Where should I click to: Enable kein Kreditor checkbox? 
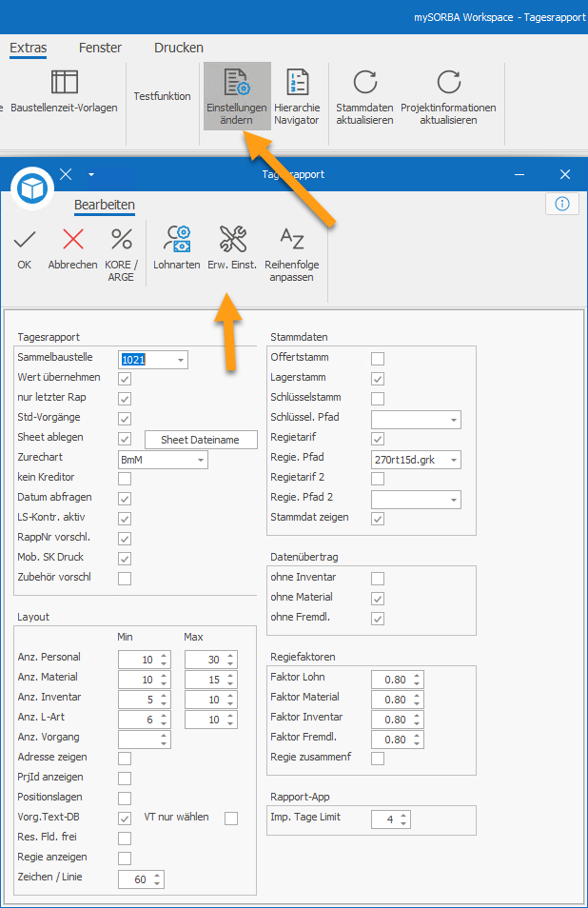pos(125,479)
